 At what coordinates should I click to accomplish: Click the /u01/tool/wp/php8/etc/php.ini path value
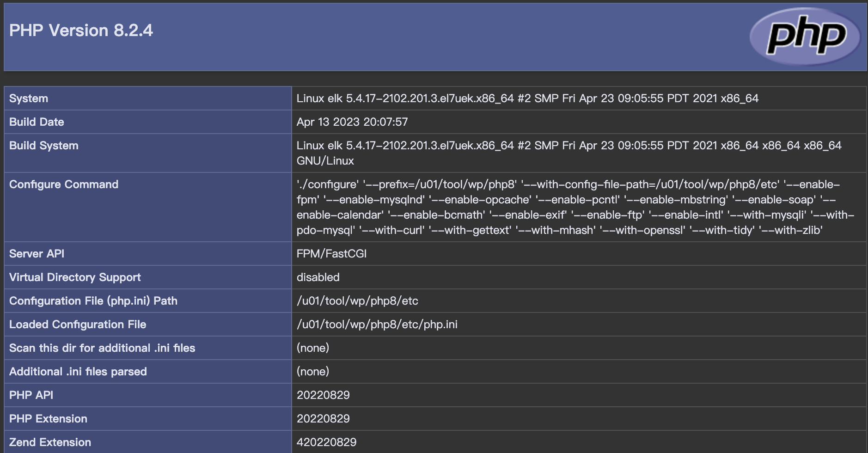coord(377,324)
